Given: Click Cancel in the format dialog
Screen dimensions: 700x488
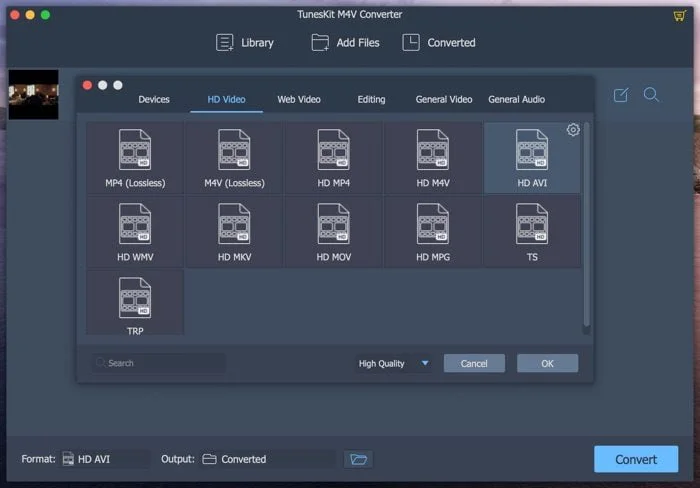Looking at the screenshot, I should [474, 363].
